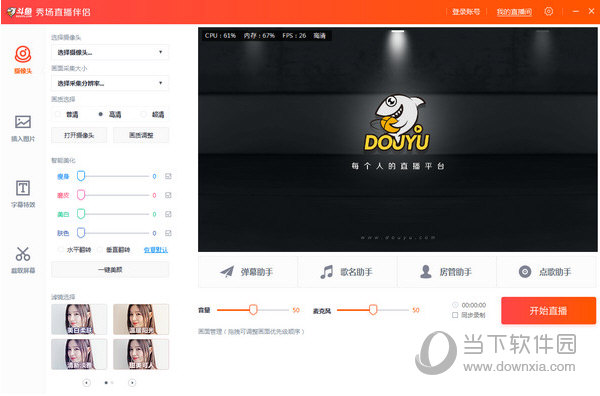Click the 打开摄像头 open camera button
Image resolution: width=600 pixels, height=396 pixels.
tap(79, 135)
